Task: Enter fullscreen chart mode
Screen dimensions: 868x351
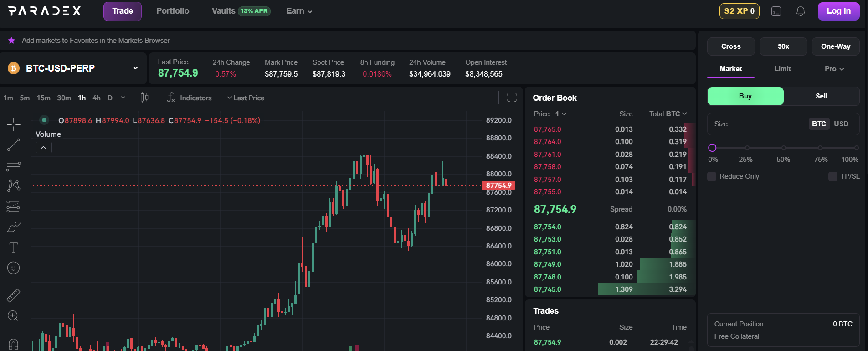Action: click(x=512, y=98)
